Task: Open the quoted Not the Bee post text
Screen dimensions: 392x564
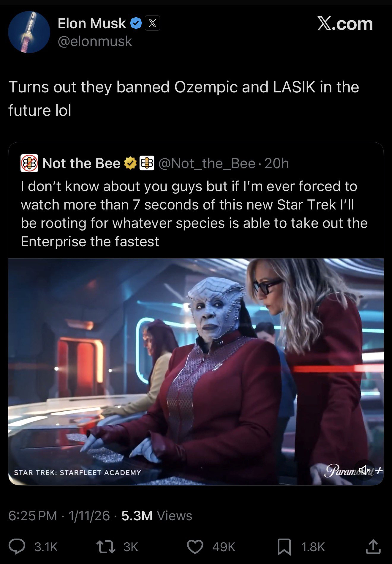Action: point(194,214)
